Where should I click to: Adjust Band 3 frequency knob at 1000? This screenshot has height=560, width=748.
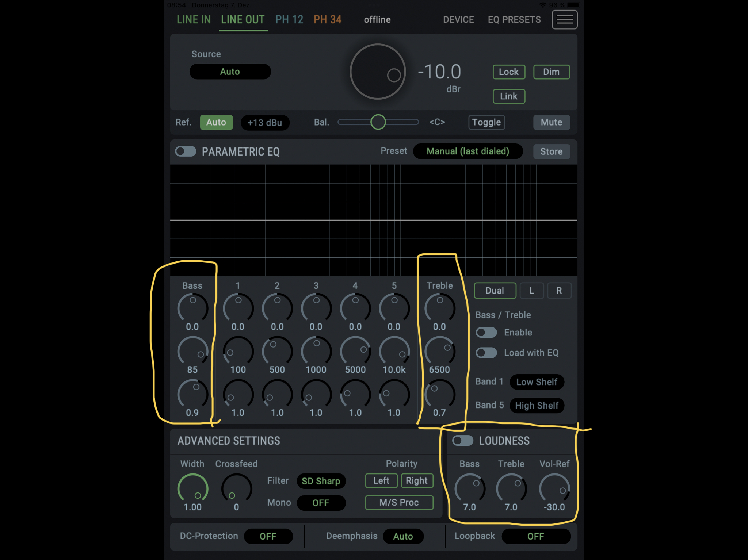(316, 351)
